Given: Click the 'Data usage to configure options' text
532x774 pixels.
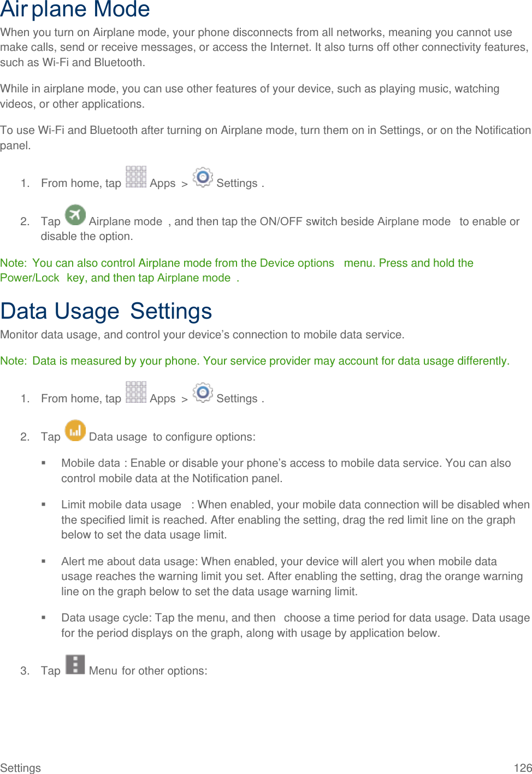Looking at the screenshot, I should [x=172, y=437].
